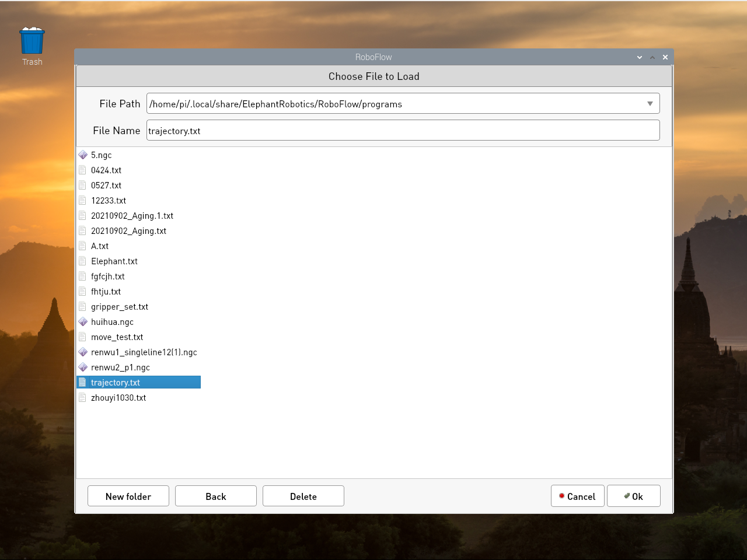
Task: Expand the File Path dropdown arrow
Action: pyautogui.click(x=650, y=104)
